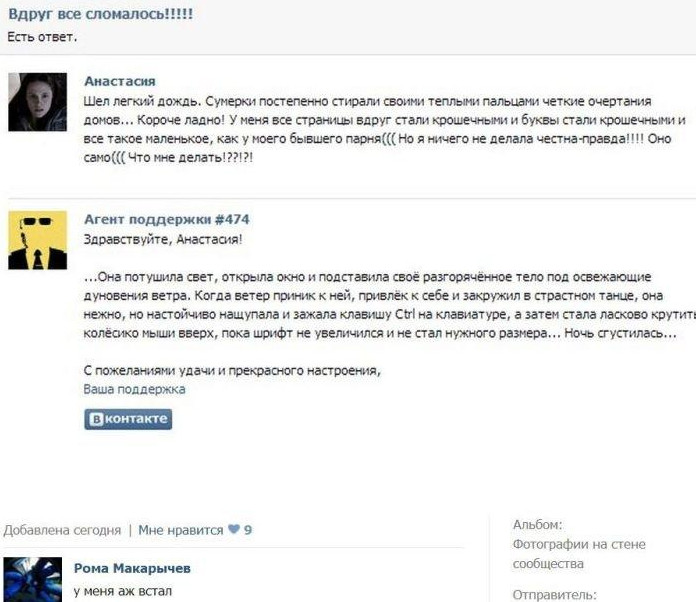Image resolution: width=696 pixels, height=602 pixels.
Task: Click Анастасия's question message text
Action: coord(384,129)
